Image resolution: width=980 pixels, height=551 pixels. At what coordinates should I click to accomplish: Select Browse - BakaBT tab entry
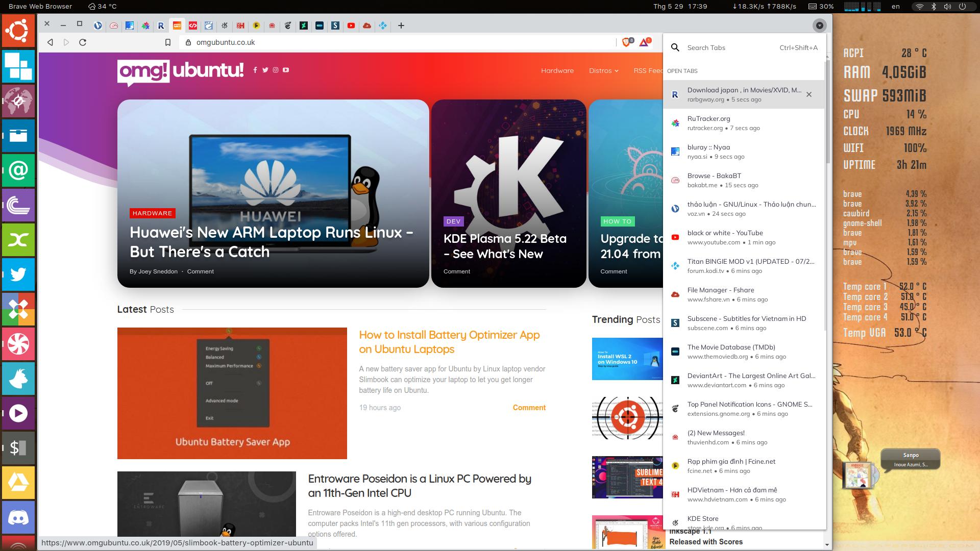click(x=744, y=180)
